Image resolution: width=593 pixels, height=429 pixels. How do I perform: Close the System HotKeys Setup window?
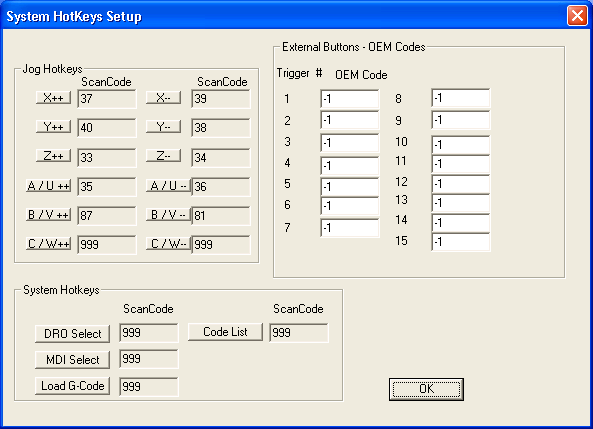pyautogui.click(x=577, y=16)
